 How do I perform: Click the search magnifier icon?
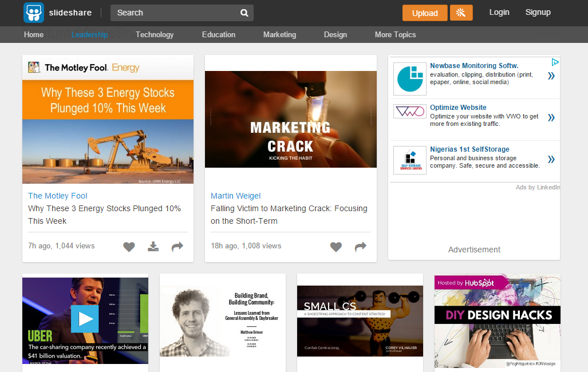pyautogui.click(x=244, y=13)
